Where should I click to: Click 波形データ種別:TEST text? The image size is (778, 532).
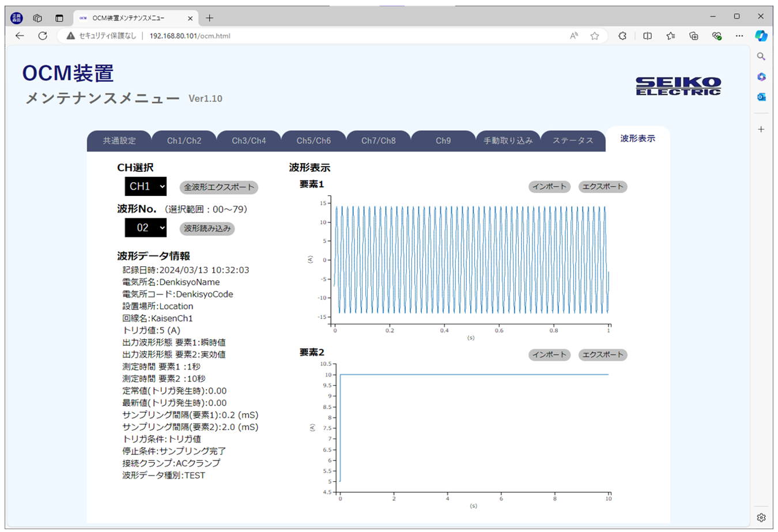coord(164,476)
